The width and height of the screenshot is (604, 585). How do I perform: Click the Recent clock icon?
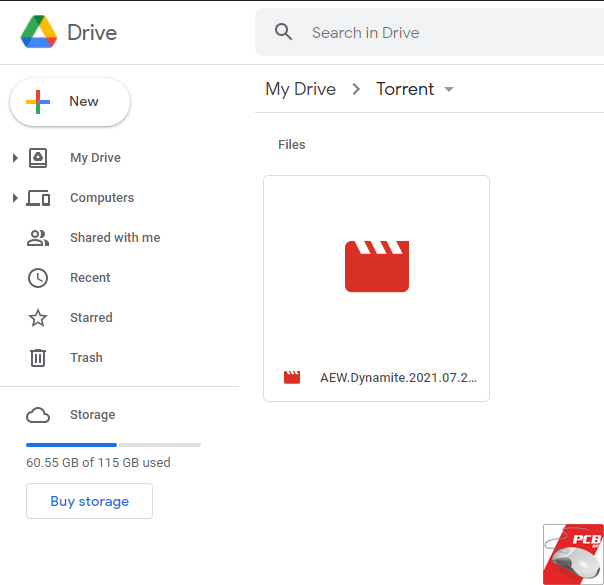point(38,278)
